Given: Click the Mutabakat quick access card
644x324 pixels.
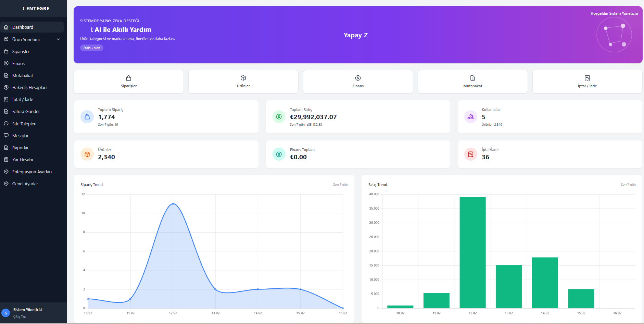Looking at the screenshot, I should tap(472, 82).
